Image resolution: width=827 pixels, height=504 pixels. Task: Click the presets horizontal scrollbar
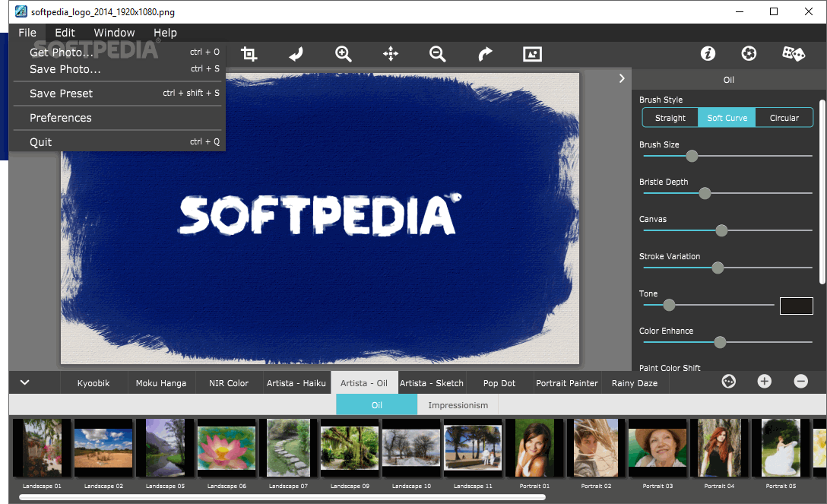pos(282,497)
